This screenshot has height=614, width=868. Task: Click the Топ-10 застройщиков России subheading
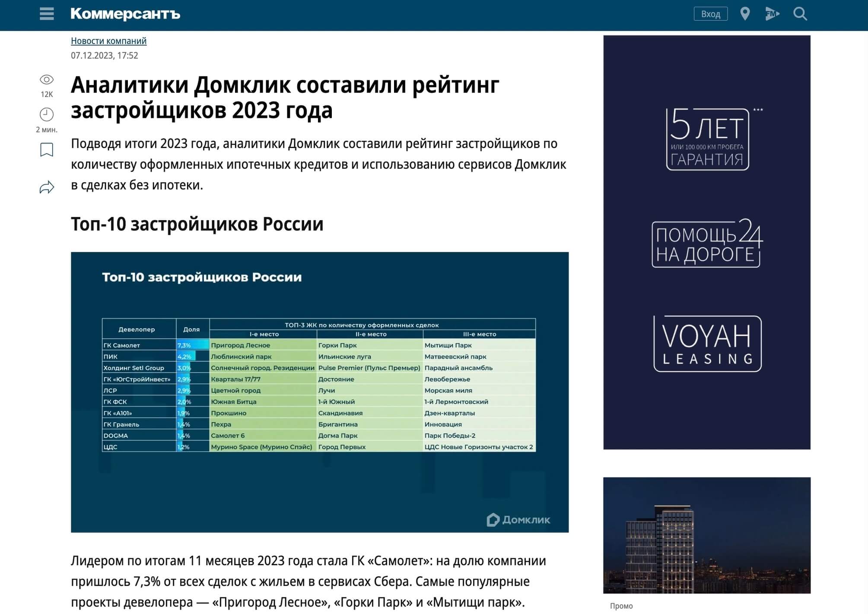click(197, 224)
